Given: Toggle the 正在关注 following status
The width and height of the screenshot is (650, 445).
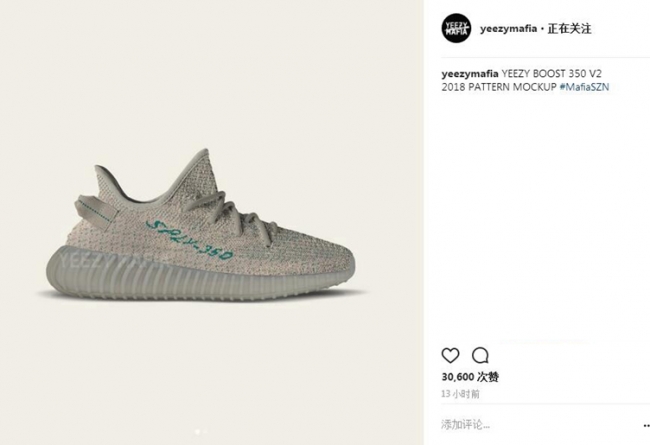Looking at the screenshot, I should pyautogui.click(x=569, y=29).
